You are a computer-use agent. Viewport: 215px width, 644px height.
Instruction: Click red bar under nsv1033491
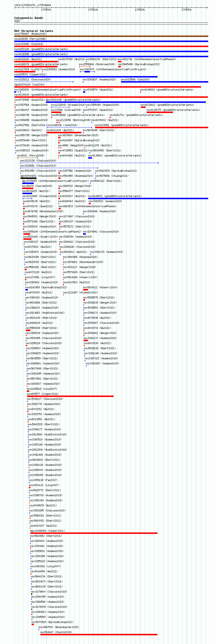click(x=111, y=47)
